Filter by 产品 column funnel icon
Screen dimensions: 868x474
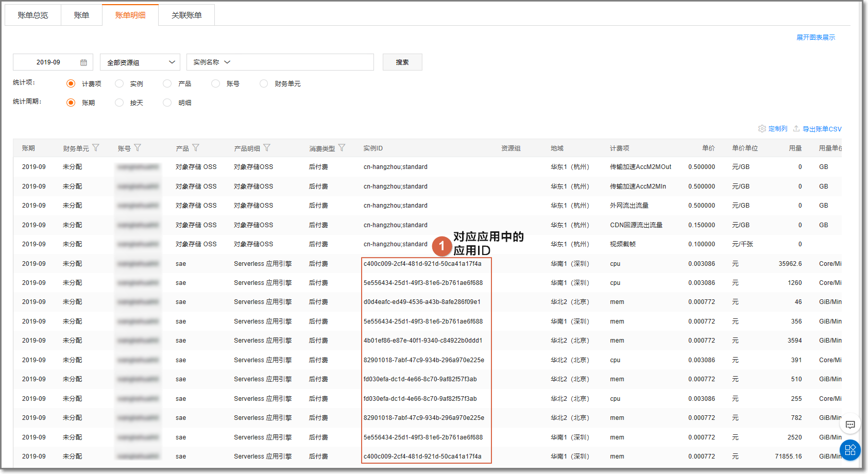tap(196, 148)
